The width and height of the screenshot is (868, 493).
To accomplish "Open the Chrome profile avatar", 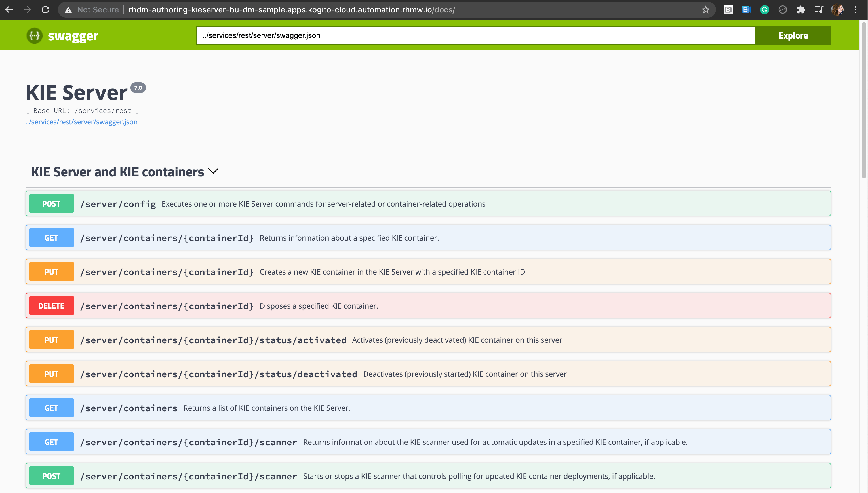I will tap(838, 9).
